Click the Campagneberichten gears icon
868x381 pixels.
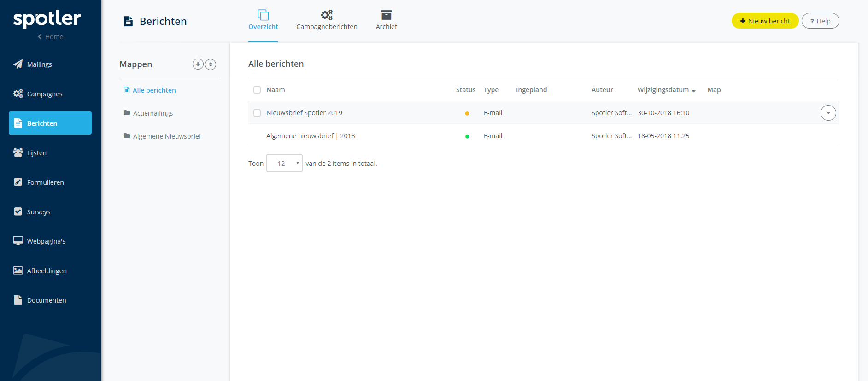(x=327, y=15)
